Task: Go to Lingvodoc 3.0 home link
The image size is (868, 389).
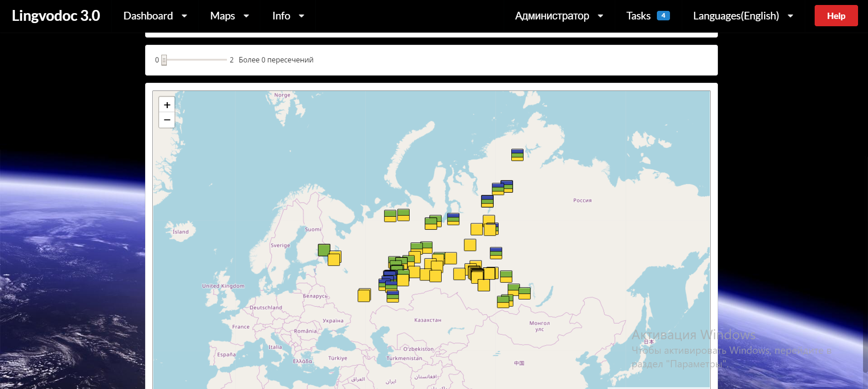Action: pos(56,16)
